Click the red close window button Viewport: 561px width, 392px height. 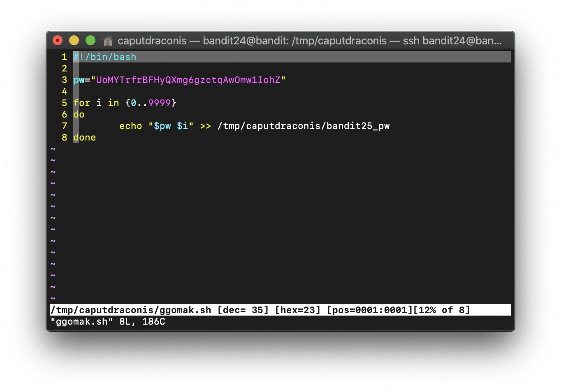(x=58, y=40)
